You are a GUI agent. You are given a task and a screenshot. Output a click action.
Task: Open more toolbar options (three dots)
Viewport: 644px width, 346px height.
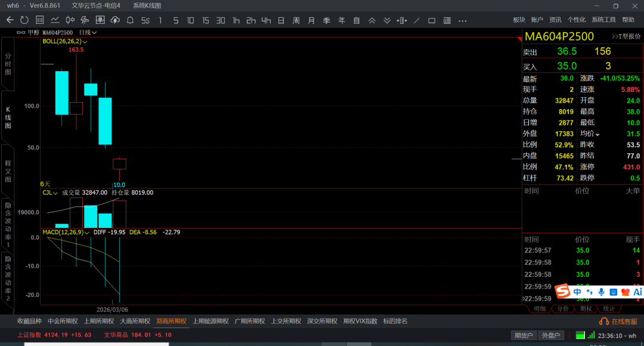pyautogui.click(x=463, y=20)
